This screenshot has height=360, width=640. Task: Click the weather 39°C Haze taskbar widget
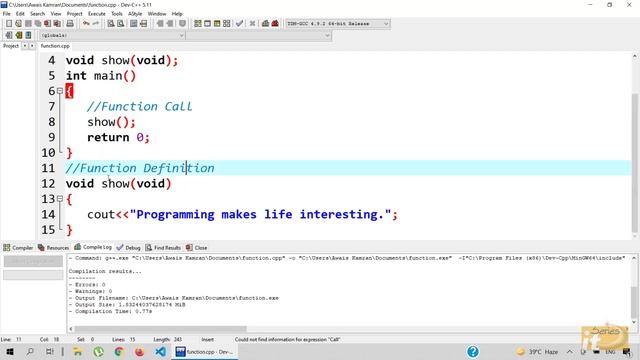click(x=537, y=351)
